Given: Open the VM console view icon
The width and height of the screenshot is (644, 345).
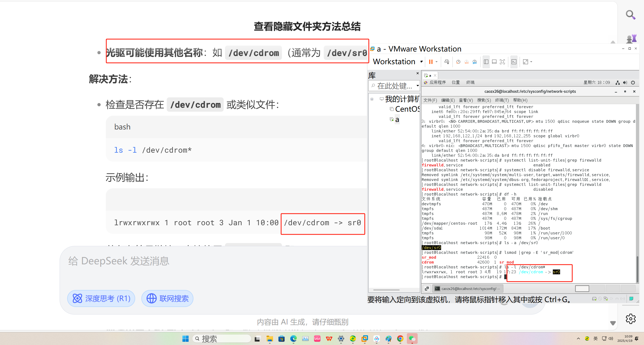Looking at the screenshot, I should pos(514,62).
